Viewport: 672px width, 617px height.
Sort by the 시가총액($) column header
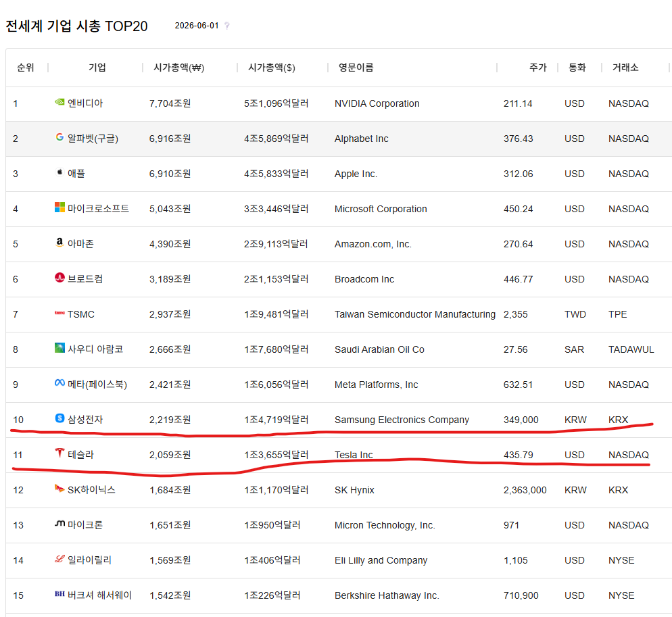272,68
